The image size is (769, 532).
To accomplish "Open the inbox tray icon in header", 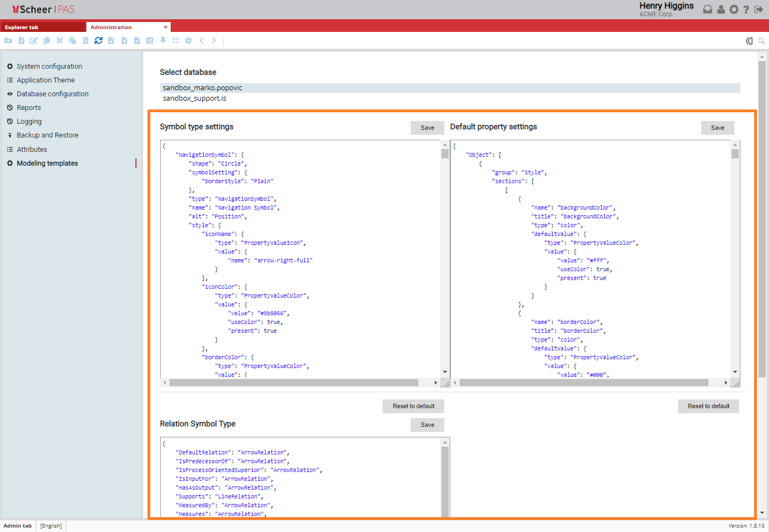I will point(707,9).
